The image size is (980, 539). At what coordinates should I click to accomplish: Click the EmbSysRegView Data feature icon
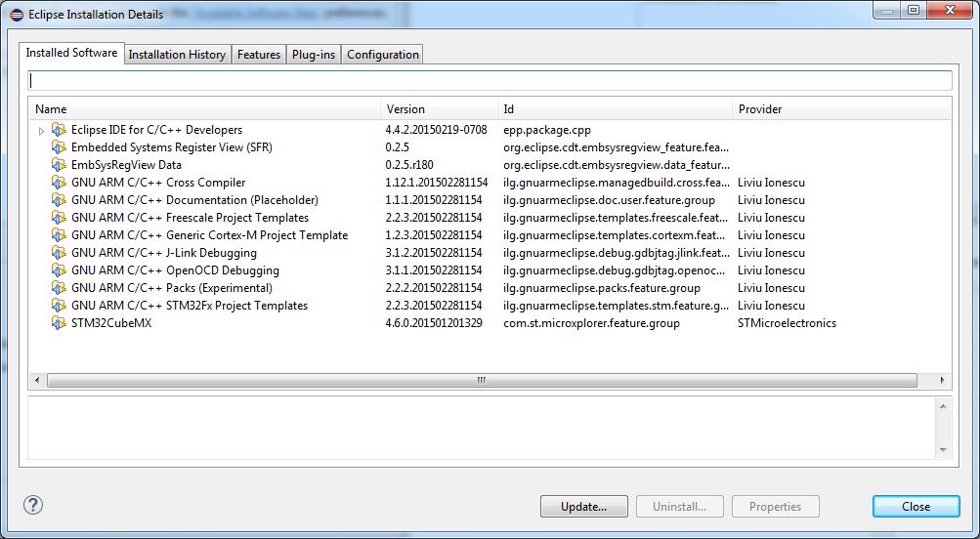(59, 165)
